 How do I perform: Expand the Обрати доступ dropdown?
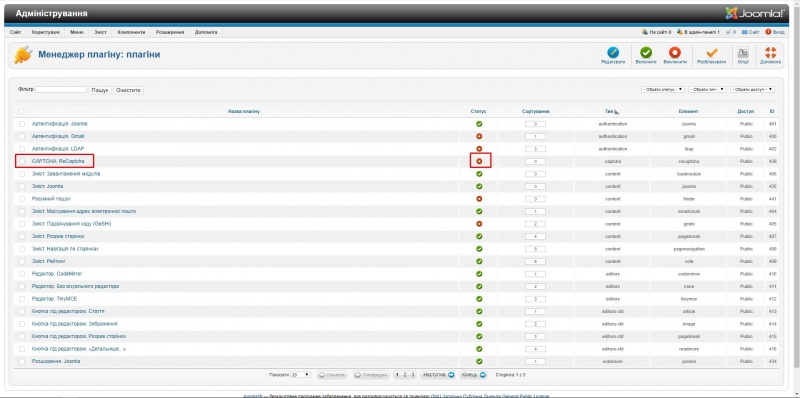click(753, 89)
